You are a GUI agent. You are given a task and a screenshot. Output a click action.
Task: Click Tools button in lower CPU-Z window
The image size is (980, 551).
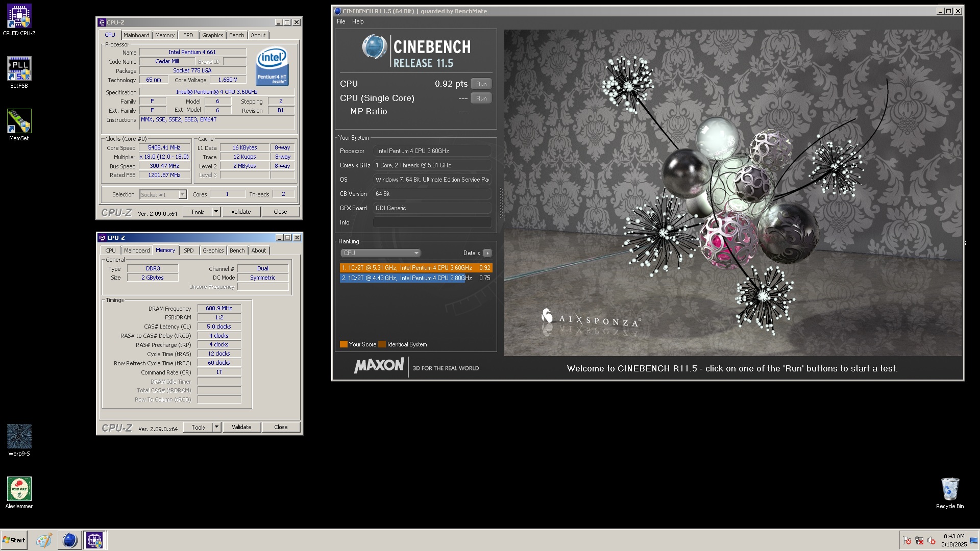[199, 427]
